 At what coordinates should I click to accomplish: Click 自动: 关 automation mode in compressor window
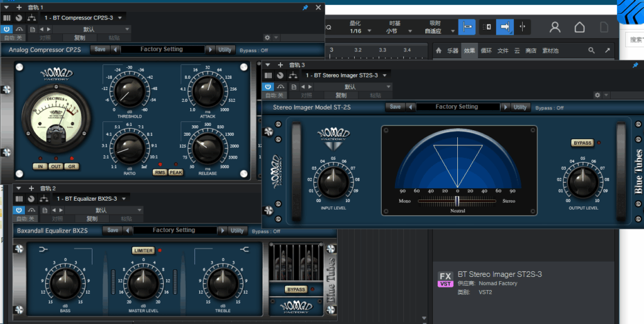coord(13,38)
